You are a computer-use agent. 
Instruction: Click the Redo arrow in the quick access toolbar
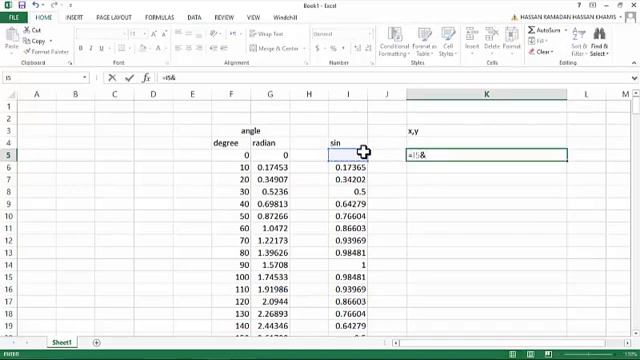[54, 5]
